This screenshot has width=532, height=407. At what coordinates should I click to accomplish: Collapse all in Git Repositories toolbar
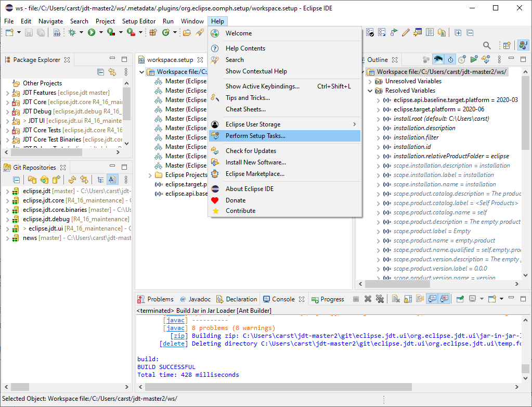[x=16, y=180]
